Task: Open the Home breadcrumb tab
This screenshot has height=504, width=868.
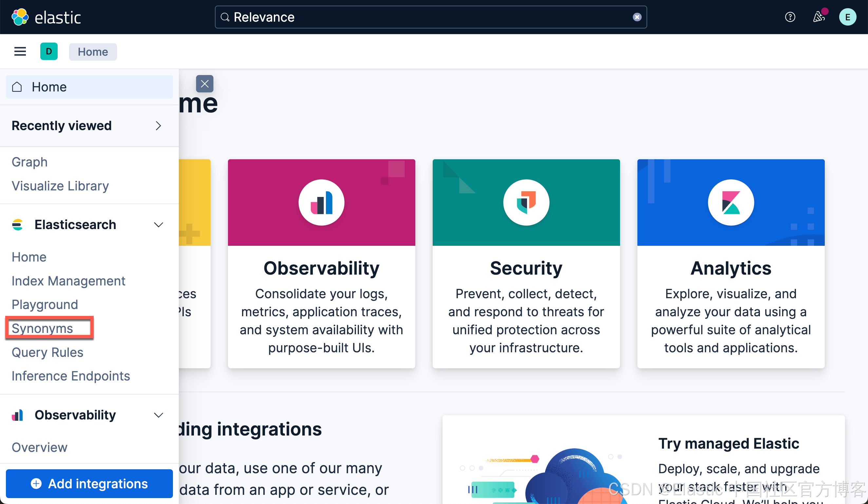Action: (93, 52)
